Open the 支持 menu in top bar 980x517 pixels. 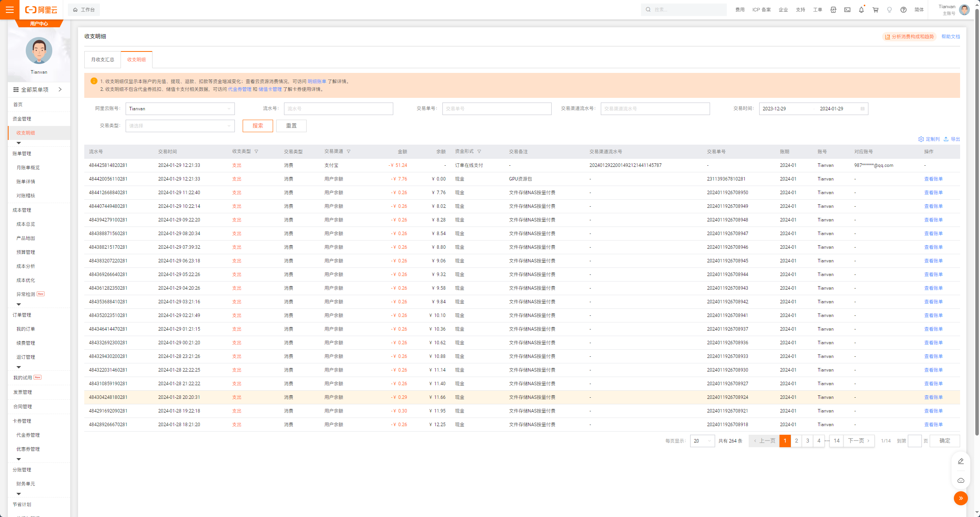click(800, 10)
